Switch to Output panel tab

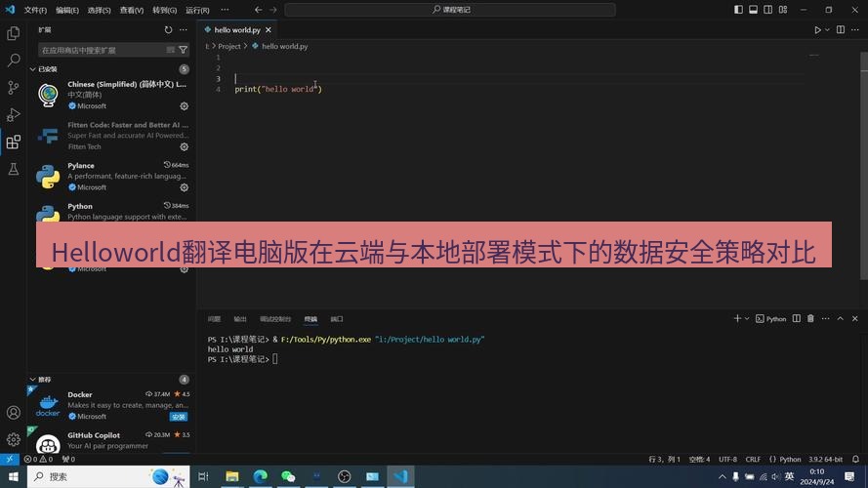239,319
